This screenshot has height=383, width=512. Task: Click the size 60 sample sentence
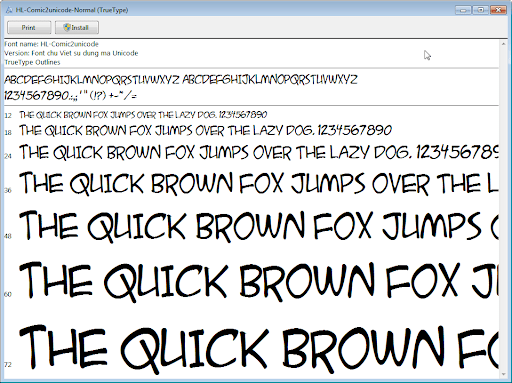coord(259,282)
